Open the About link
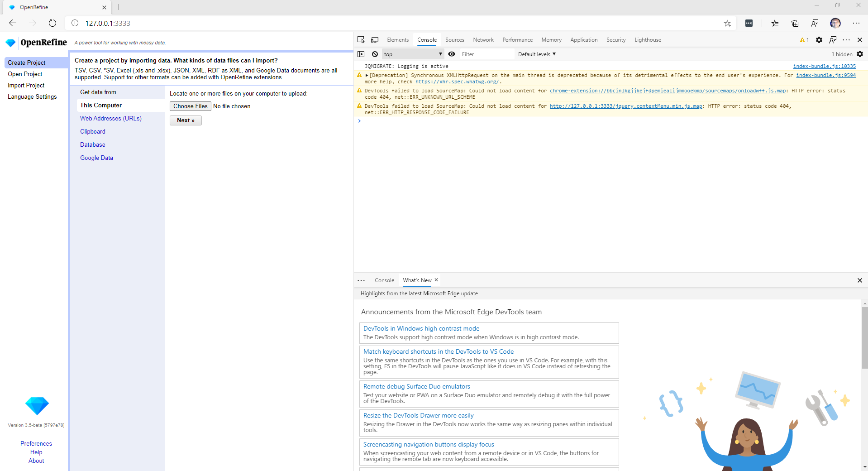 [36, 461]
